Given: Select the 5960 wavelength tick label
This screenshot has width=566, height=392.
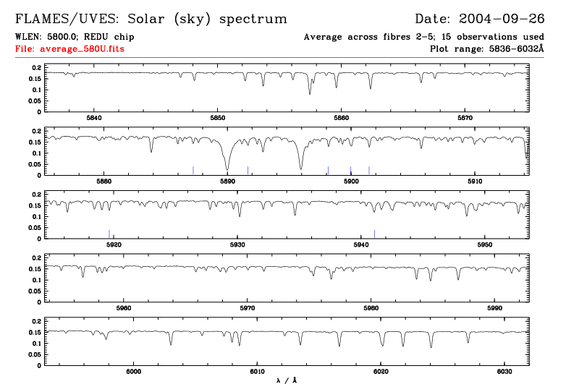Looking at the screenshot, I should pyautogui.click(x=124, y=308).
